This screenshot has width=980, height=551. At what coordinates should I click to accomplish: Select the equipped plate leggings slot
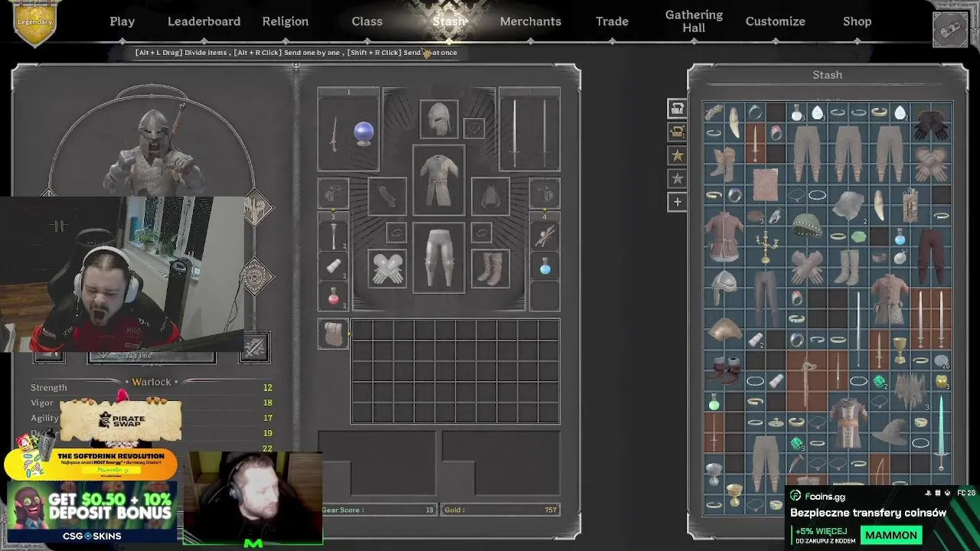pos(439,258)
